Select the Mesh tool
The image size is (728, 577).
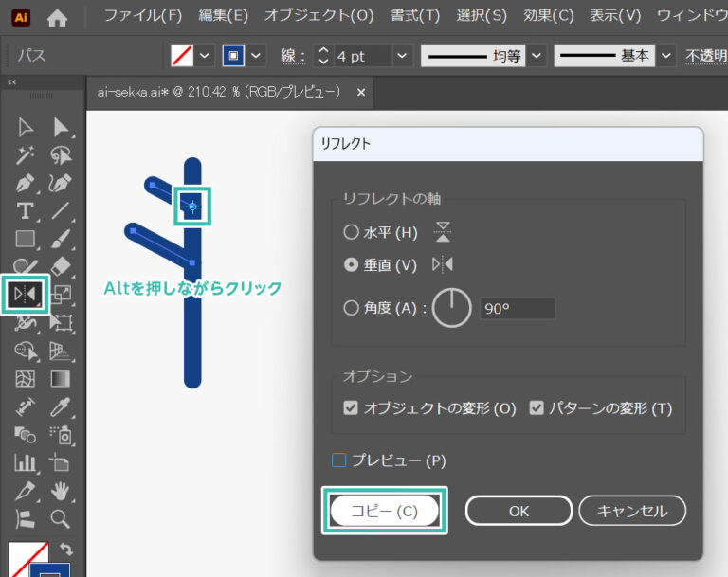pos(25,379)
